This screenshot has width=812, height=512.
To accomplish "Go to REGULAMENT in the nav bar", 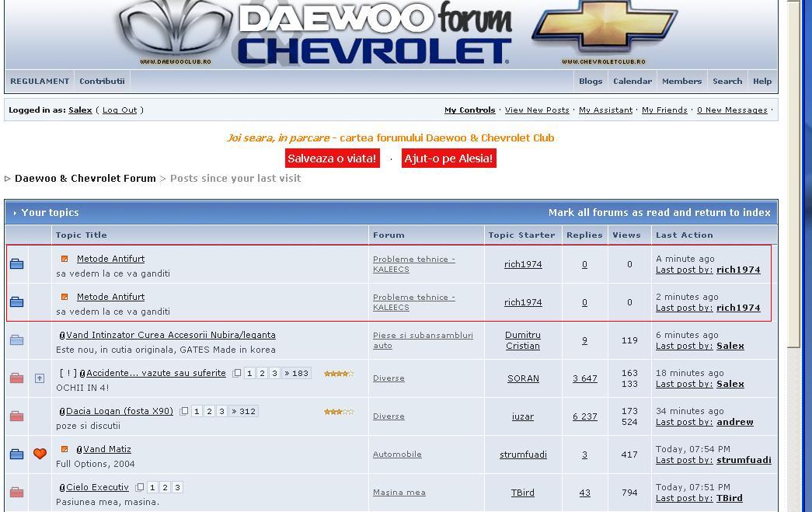I will (x=40, y=81).
